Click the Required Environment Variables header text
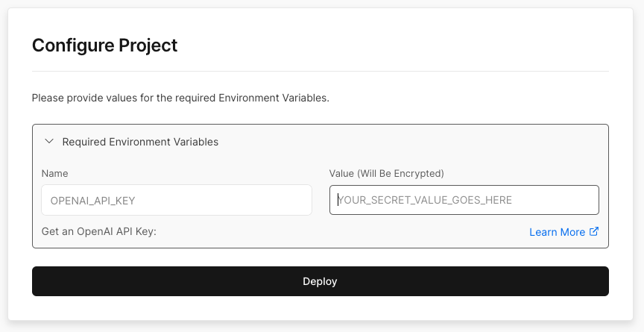 [140, 142]
